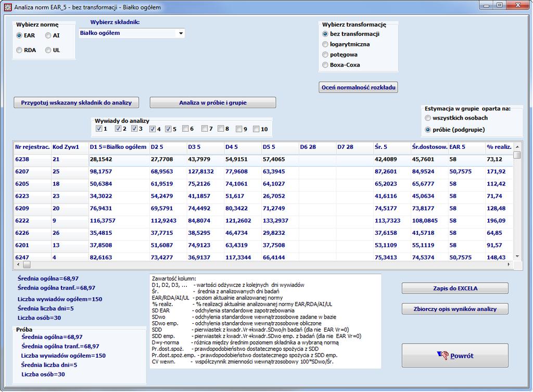Click 'Śr.dostosow.' column header
This screenshot has height=392, width=533.
tap(429, 147)
